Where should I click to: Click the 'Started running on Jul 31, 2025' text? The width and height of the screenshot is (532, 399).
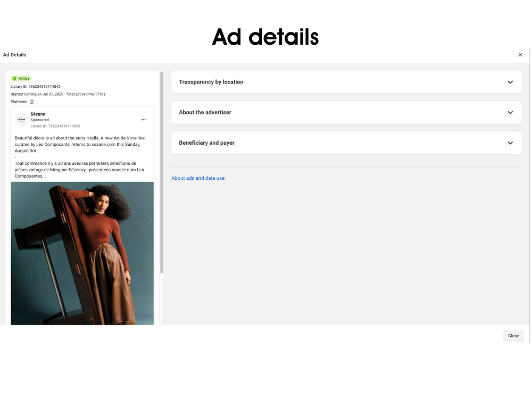tap(37, 94)
